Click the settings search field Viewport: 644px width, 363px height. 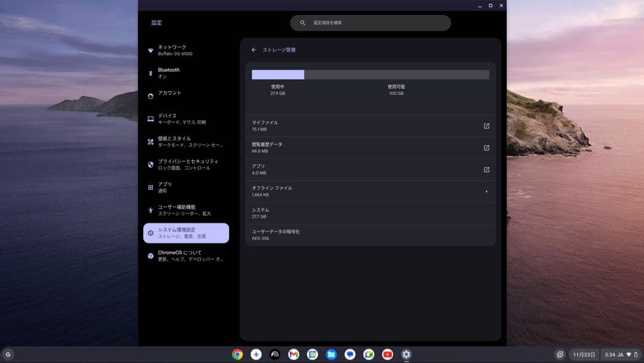click(370, 23)
